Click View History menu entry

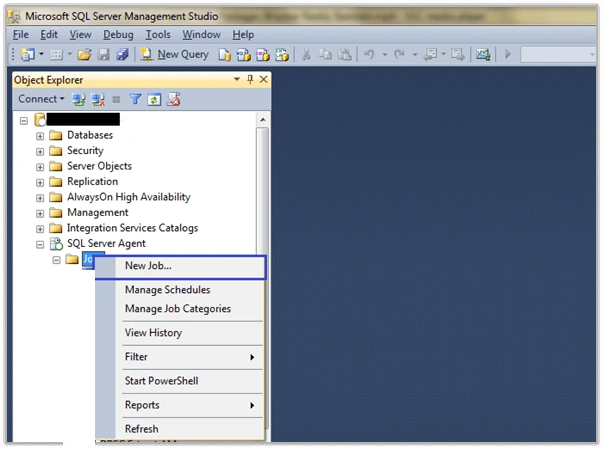click(x=153, y=333)
